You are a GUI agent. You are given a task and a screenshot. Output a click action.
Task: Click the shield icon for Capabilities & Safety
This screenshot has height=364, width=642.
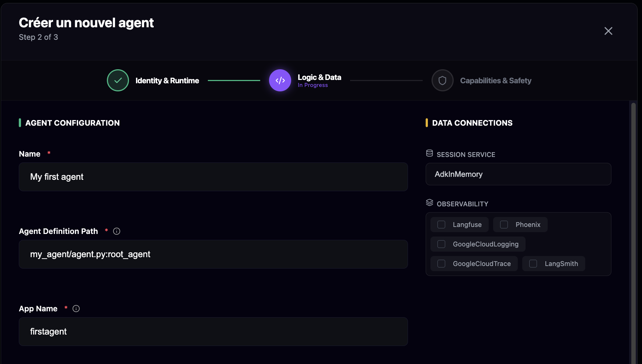442,80
